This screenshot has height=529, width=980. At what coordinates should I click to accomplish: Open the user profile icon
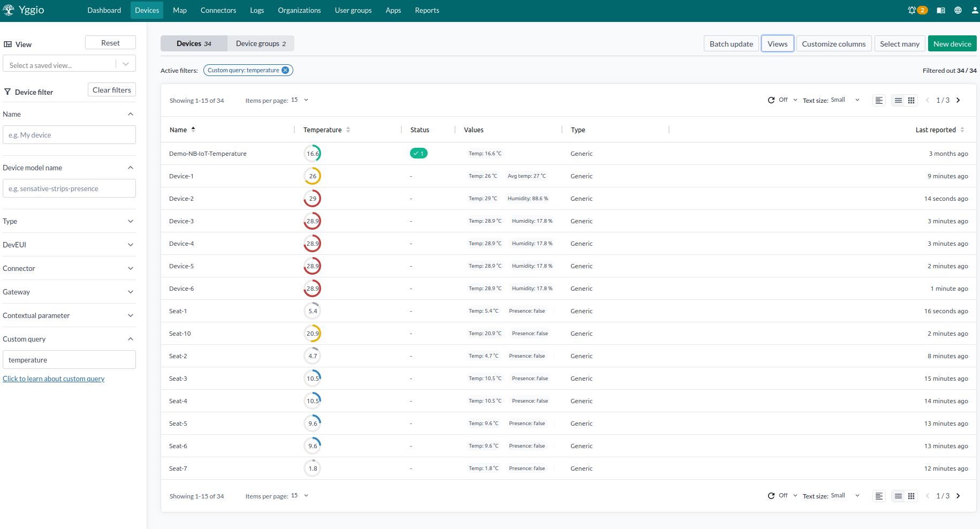(x=975, y=10)
